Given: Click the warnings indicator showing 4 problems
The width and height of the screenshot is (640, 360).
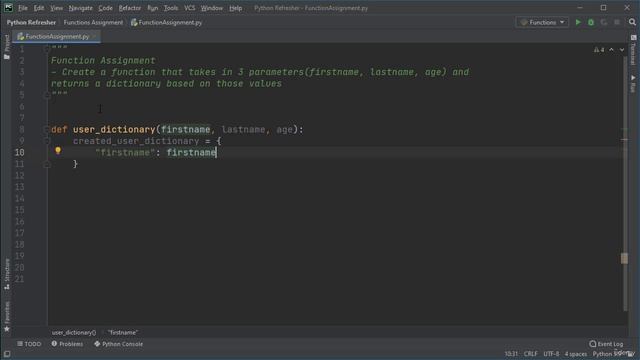Looking at the screenshot, I should coord(599,50).
